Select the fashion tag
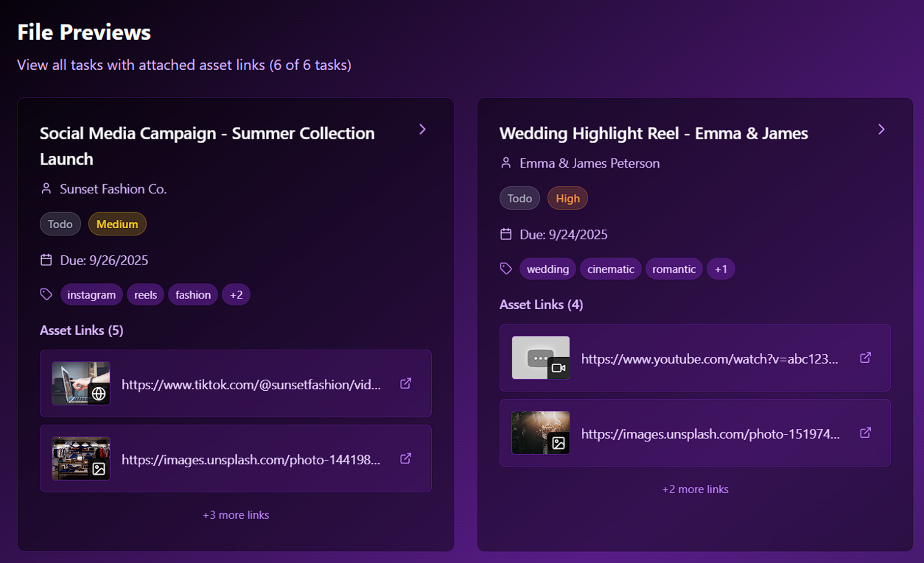This screenshot has width=924, height=563. tap(193, 295)
